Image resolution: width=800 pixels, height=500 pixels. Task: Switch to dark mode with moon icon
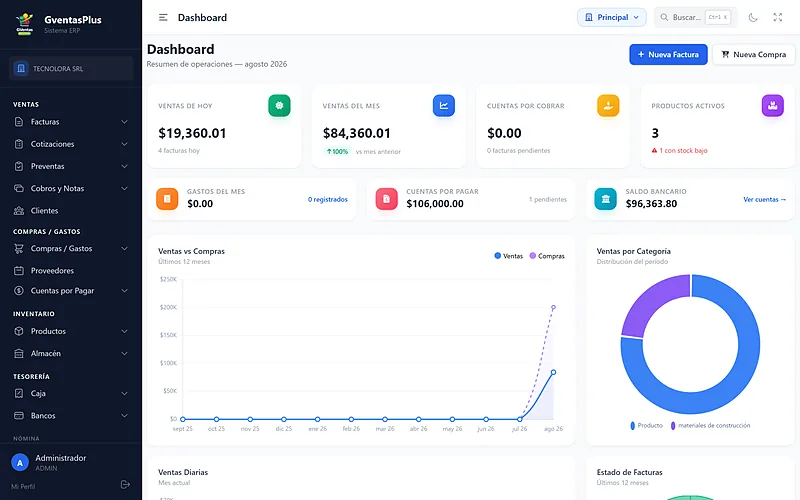tap(753, 17)
